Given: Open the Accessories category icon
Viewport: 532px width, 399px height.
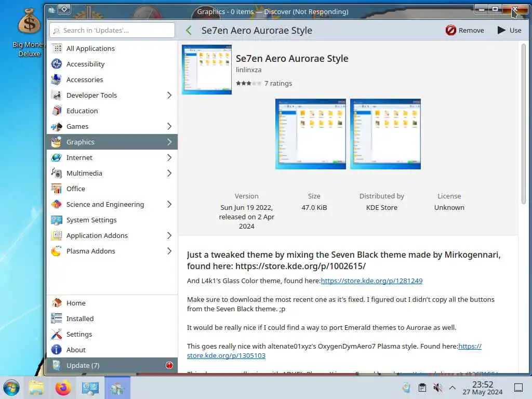Looking at the screenshot, I should click(x=57, y=79).
